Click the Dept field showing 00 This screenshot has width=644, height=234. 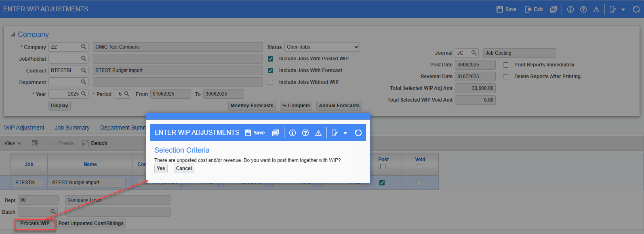[38, 200]
